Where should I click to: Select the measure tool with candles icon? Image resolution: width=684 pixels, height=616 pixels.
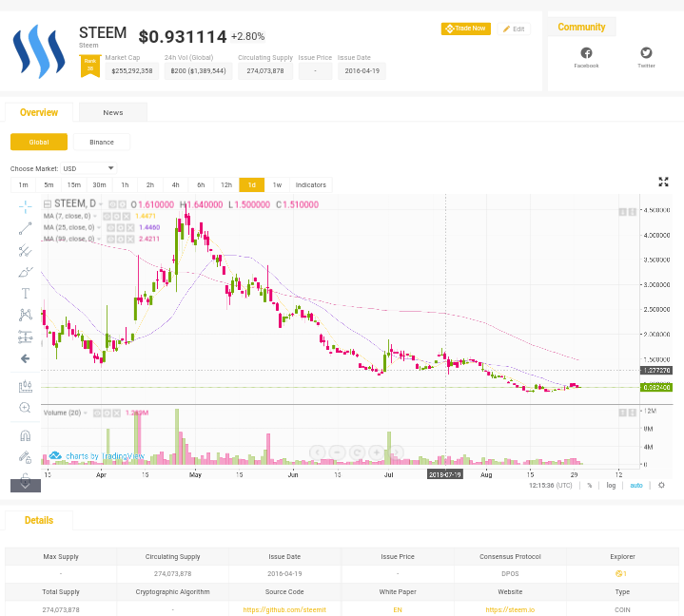coord(26,386)
